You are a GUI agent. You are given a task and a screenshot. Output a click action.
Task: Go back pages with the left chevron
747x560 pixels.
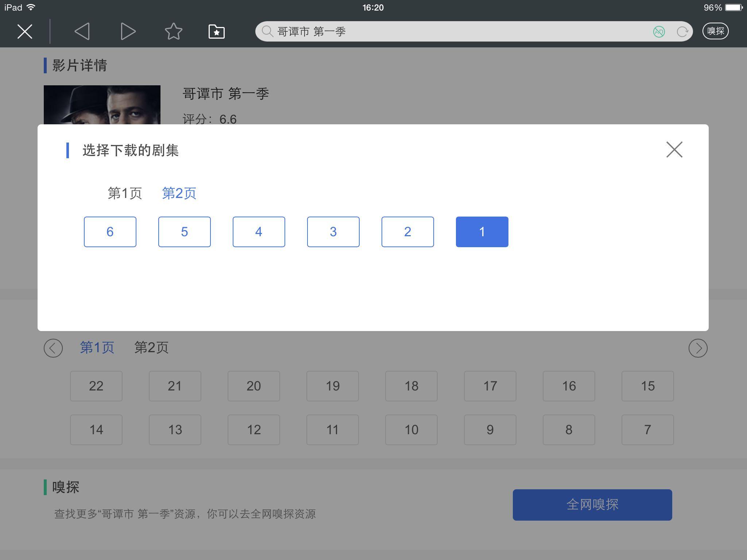coord(53,347)
